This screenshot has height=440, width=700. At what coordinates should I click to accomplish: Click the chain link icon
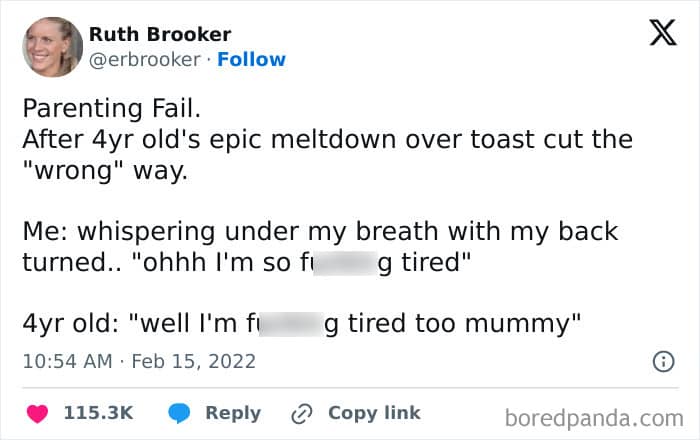pyautogui.click(x=302, y=413)
